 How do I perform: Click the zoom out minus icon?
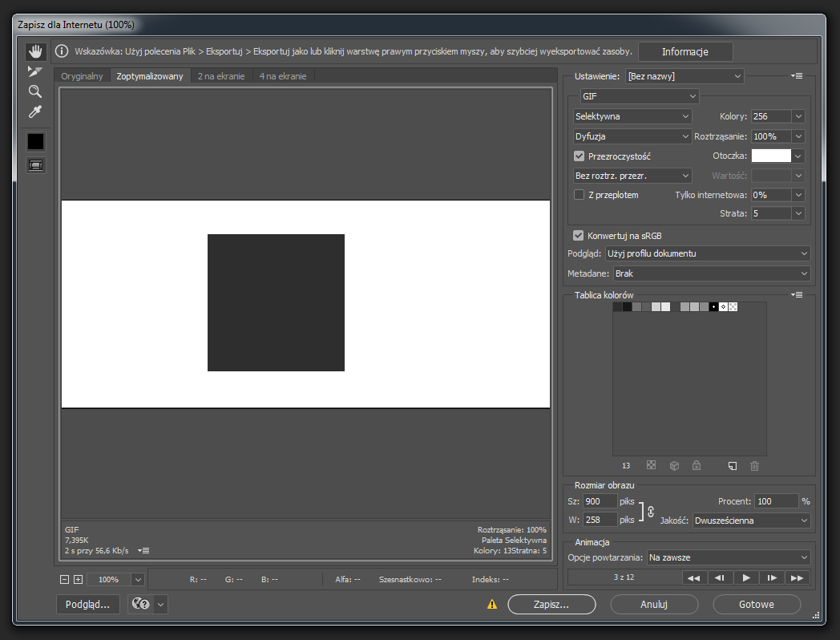coord(64,579)
